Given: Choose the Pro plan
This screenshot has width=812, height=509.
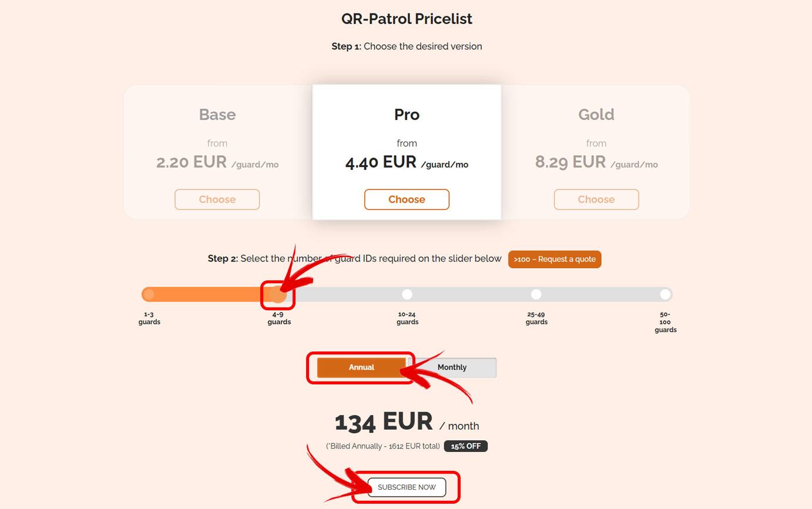Looking at the screenshot, I should pyautogui.click(x=407, y=199).
